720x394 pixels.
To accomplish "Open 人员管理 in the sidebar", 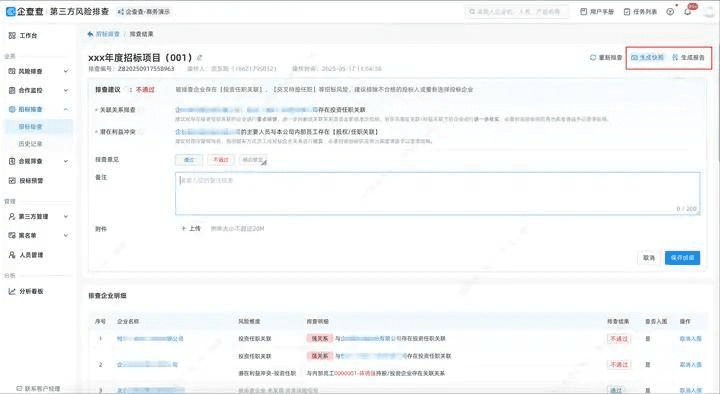I will (x=26, y=254).
